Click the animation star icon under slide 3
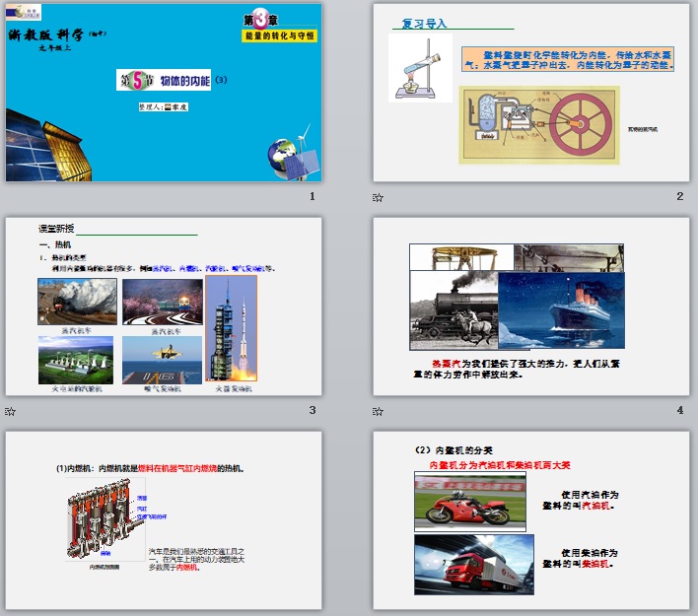 [10, 411]
